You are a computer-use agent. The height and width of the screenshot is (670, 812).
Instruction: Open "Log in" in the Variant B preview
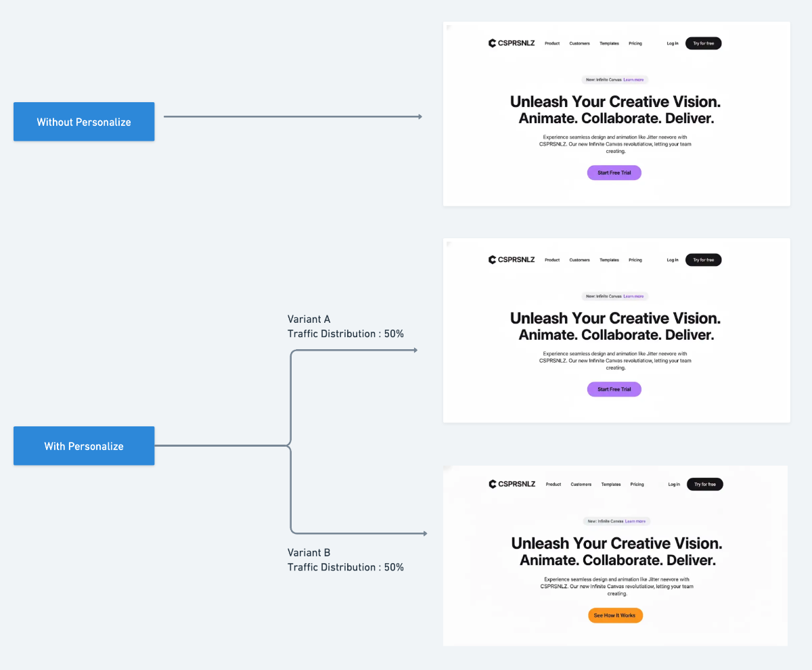pyautogui.click(x=674, y=485)
